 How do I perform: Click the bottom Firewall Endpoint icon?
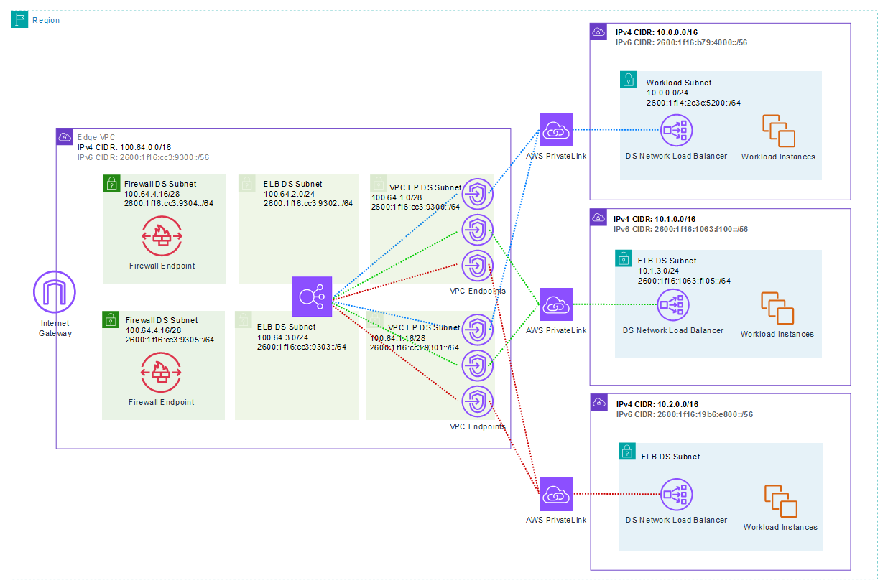coord(164,372)
